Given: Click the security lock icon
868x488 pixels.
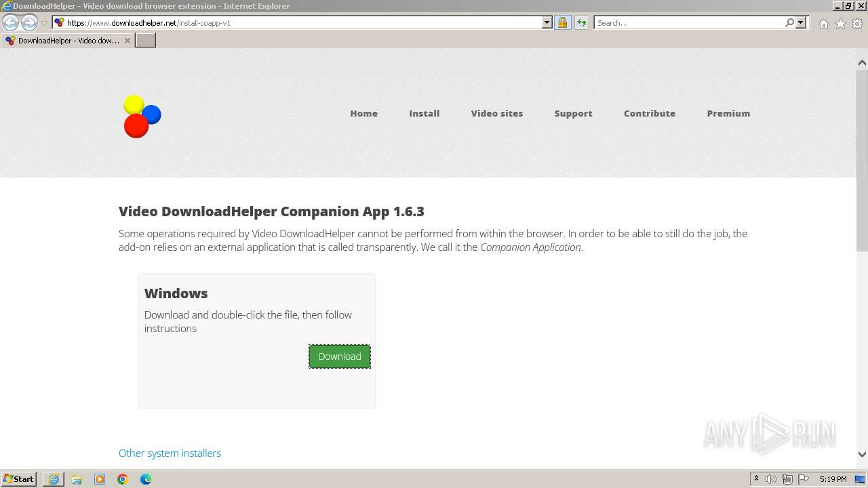Looking at the screenshot, I should coord(562,22).
